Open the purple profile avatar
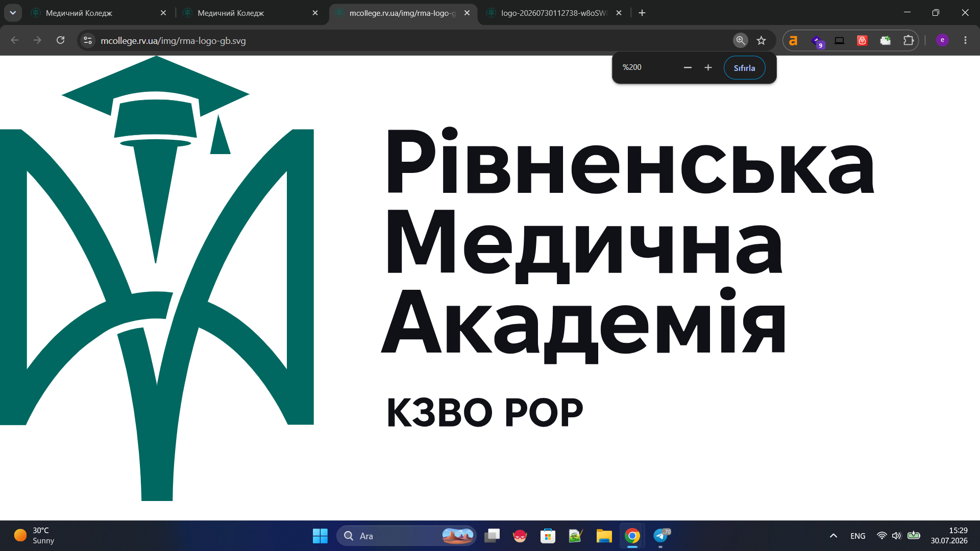Screen dimensions: 980x551 [x=942, y=40]
